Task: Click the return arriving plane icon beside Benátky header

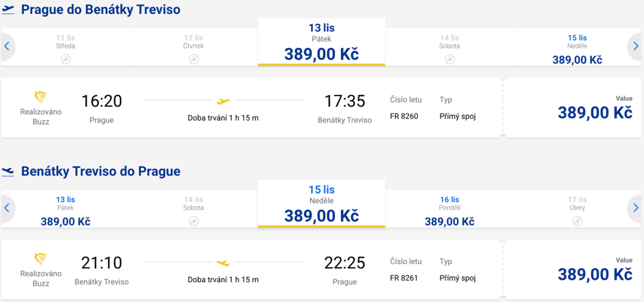Action: 8,171
